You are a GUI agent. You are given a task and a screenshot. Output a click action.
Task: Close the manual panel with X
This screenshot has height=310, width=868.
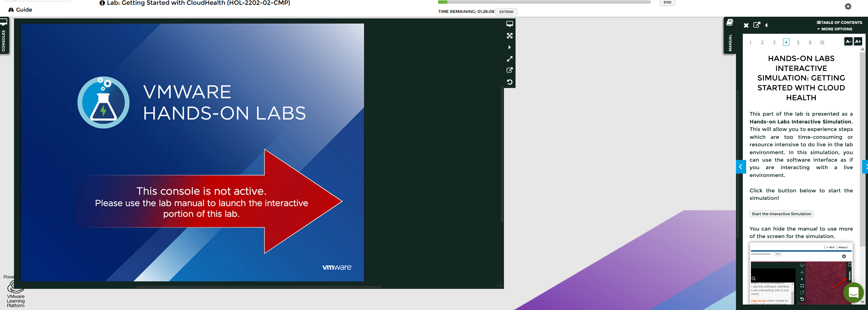[746, 25]
